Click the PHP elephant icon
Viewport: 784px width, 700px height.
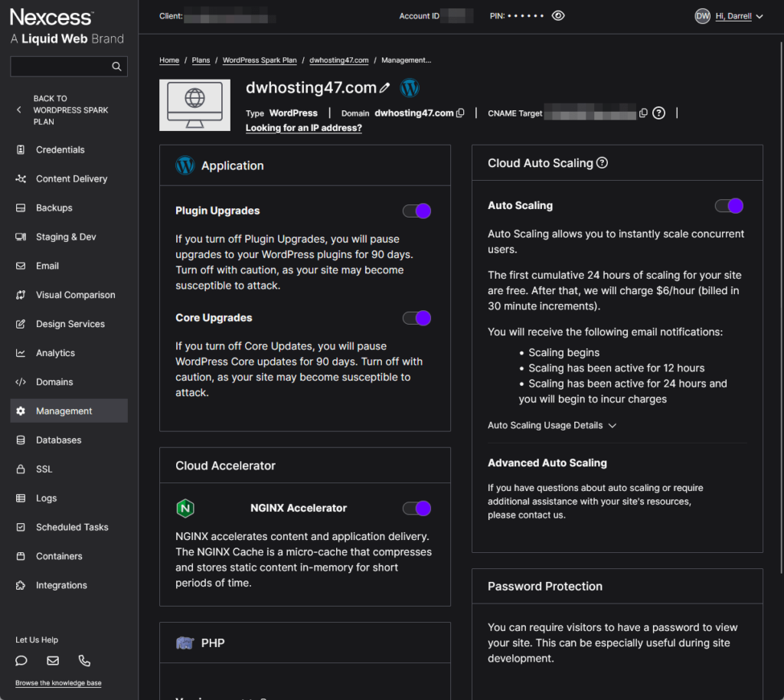[185, 643]
